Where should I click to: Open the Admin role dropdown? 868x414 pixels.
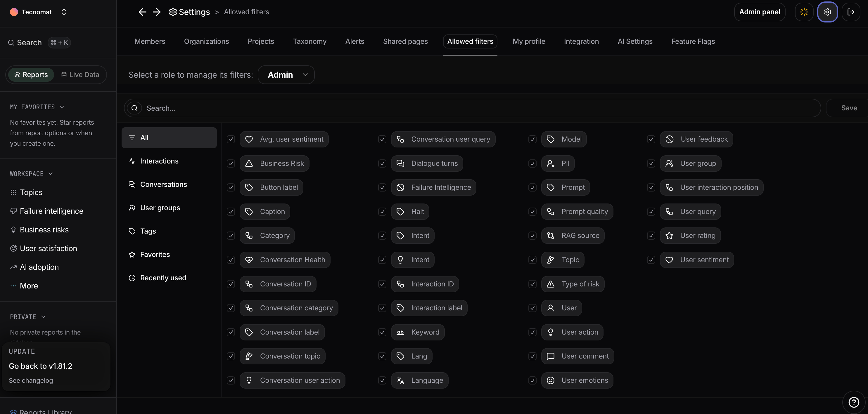click(x=286, y=75)
